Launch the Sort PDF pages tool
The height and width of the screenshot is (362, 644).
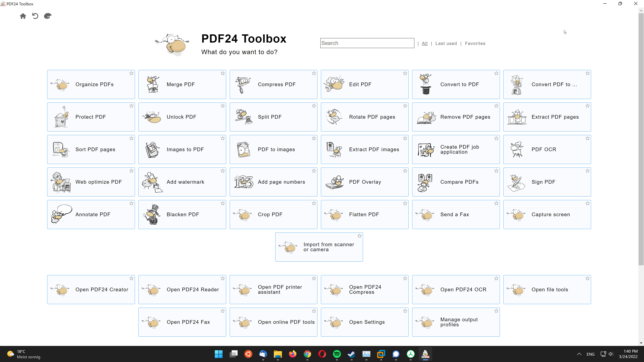point(91,149)
